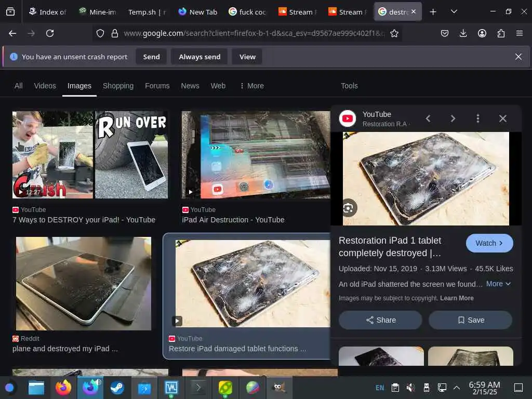Close the active destro tab
This screenshot has width=532, height=399.
point(413,11)
